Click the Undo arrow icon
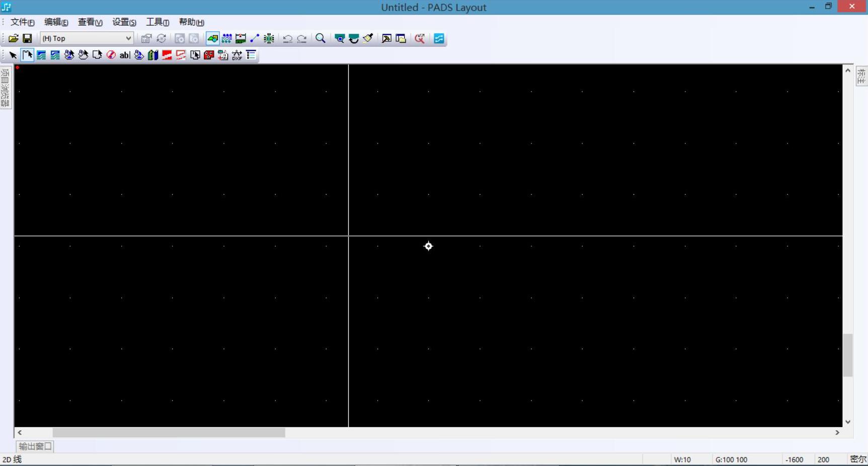 pyautogui.click(x=288, y=38)
